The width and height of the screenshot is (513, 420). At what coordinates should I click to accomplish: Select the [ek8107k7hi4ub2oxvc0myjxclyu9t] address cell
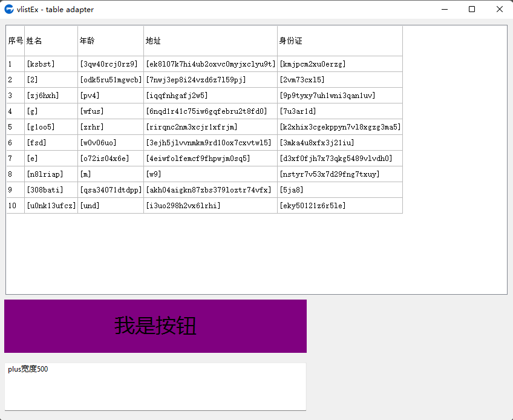(x=211, y=64)
